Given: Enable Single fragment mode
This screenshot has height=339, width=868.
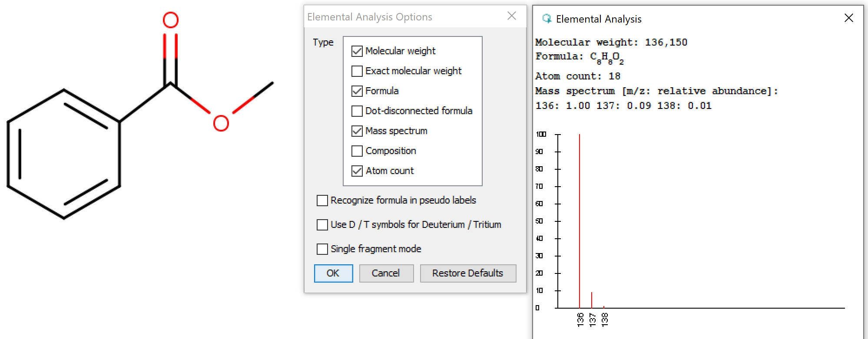Looking at the screenshot, I should click(322, 249).
